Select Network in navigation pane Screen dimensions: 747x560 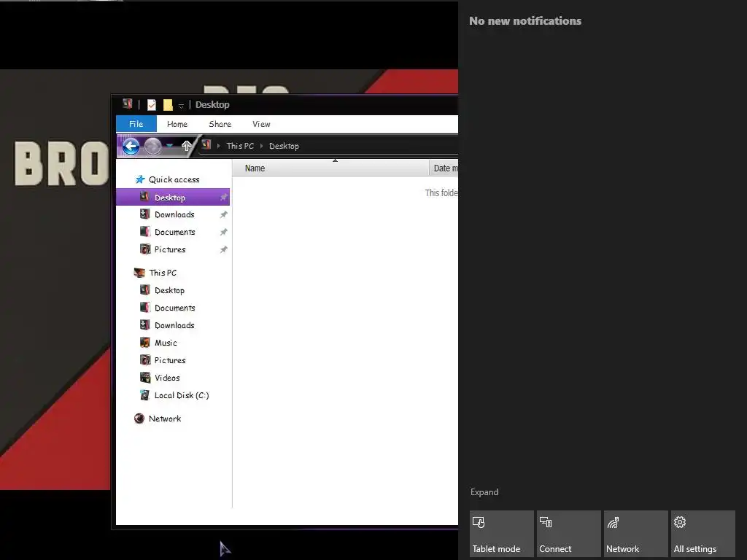click(164, 419)
